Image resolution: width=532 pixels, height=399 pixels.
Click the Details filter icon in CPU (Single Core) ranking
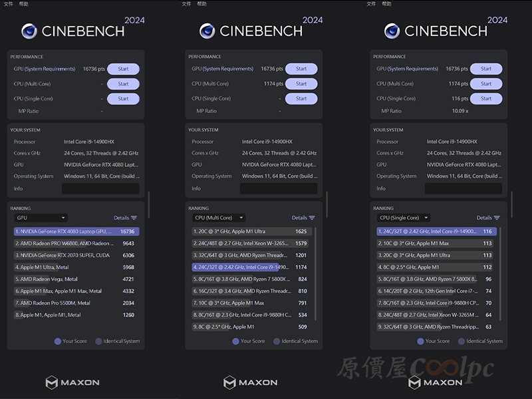[x=497, y=218]
